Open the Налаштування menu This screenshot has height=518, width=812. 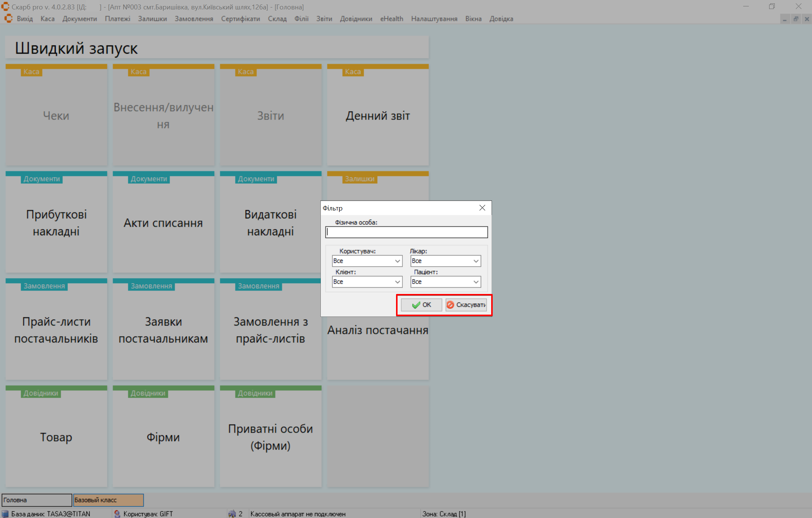[x=434, y=19]
